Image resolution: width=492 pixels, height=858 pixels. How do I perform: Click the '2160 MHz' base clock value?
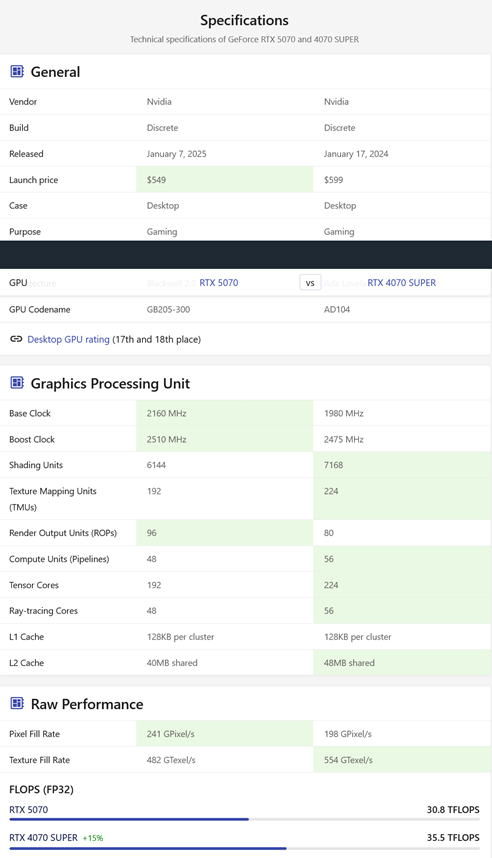(x=166, y=414)
